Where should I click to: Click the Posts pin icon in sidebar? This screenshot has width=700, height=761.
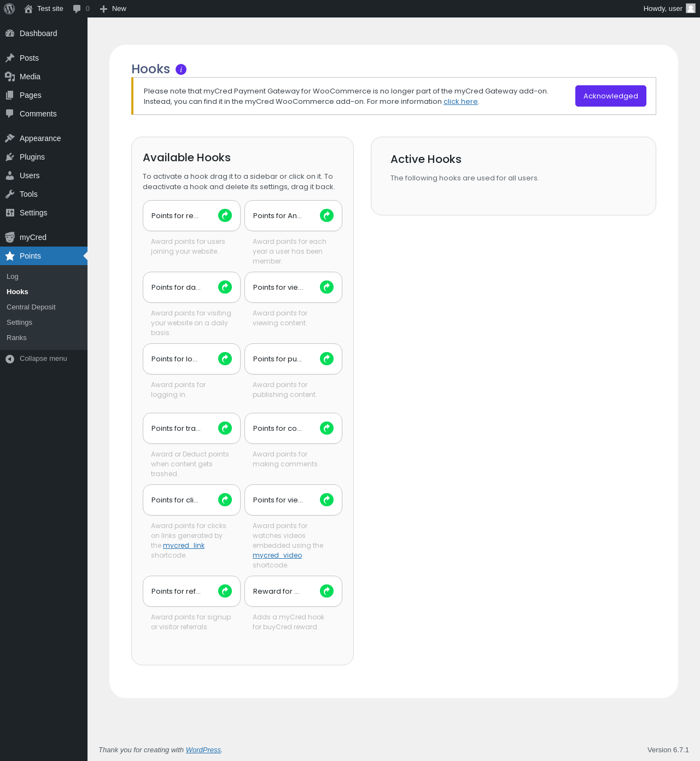pyautogui.click(x=10, y=58)
